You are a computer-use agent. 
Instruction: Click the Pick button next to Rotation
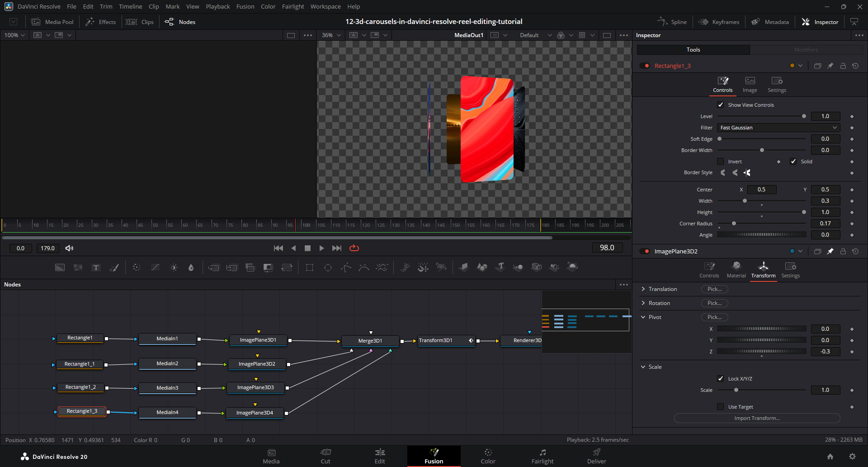[x=714, y=303]
